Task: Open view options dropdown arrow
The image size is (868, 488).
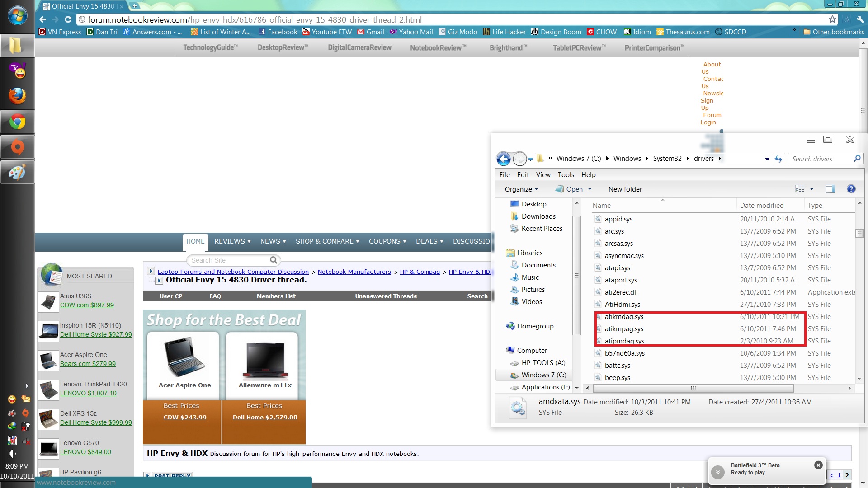Action: tap(811, 189)
